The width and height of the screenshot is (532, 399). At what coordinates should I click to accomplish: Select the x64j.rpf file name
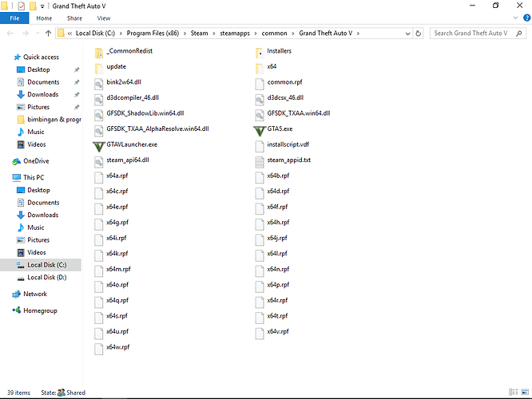click(x=277, y=238)
